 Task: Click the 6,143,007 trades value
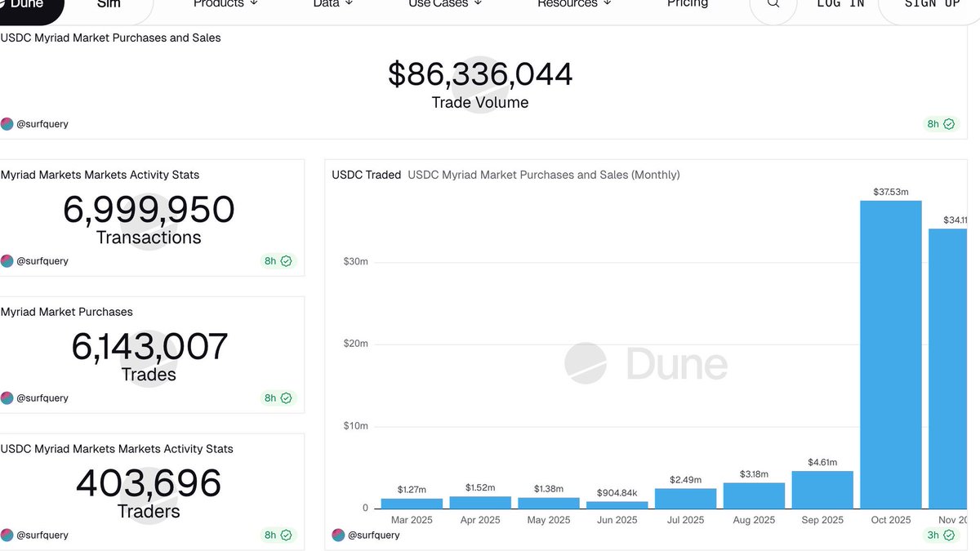click(149, 347)
